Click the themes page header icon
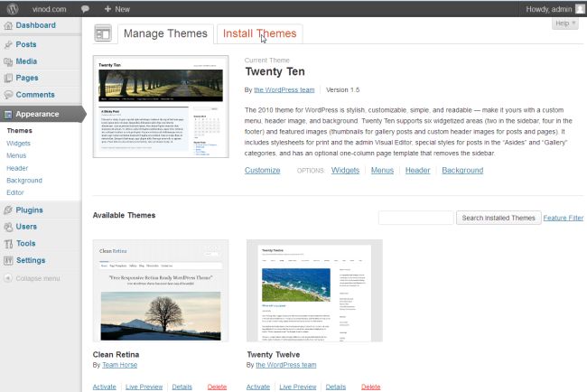The image size is (587, 392). 103,33
